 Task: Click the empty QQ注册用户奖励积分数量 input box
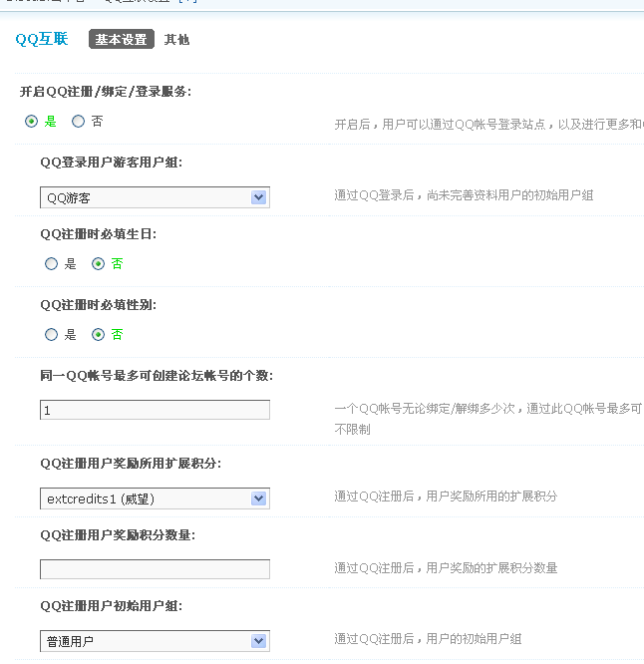point(155,569)
